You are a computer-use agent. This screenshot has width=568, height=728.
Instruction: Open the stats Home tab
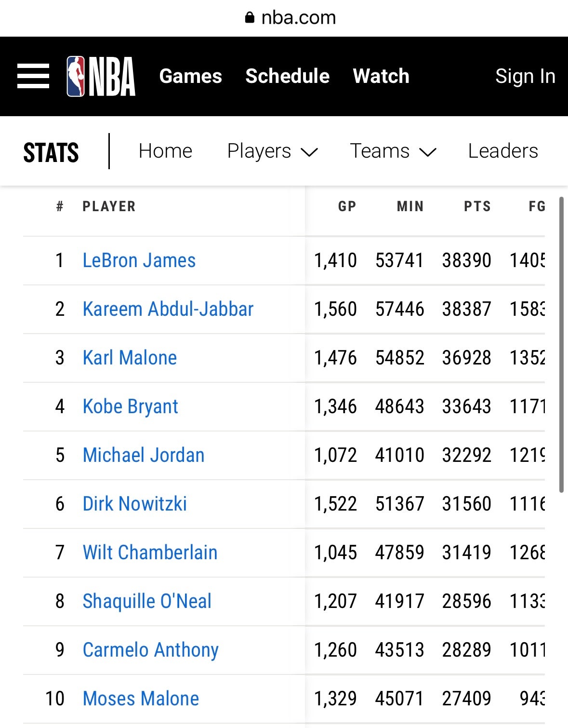tap(165, 151)
